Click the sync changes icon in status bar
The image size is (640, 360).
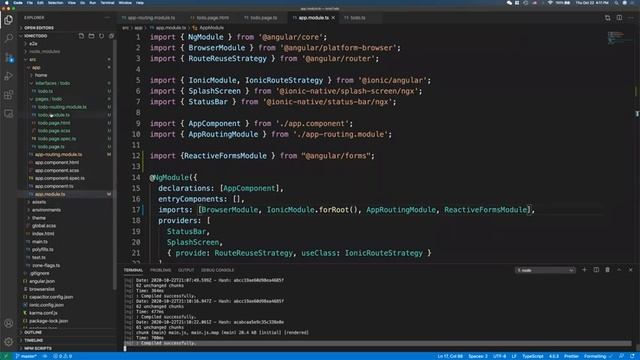pyautogui.click(x=45, y=356)
